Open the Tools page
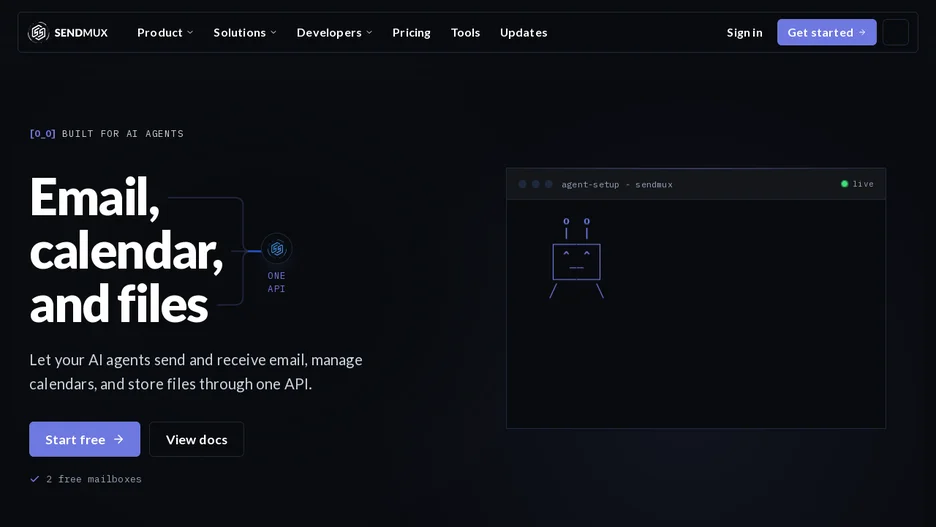The height and width of the screenshot is (527, 936). (465, 32)
